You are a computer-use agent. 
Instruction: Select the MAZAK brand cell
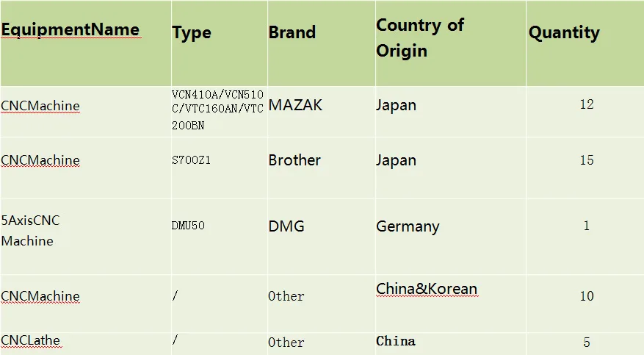point(295,105)
